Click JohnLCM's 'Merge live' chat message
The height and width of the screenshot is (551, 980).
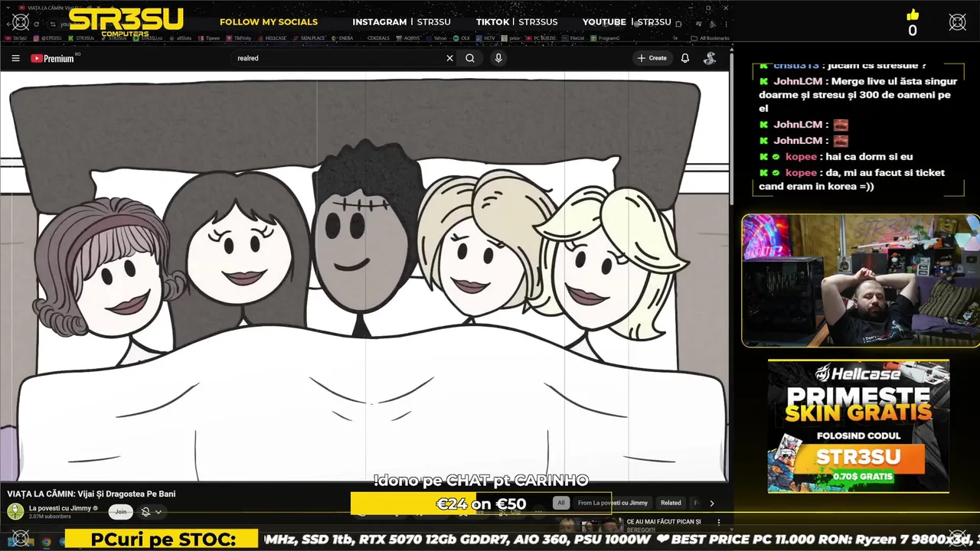[858, 95]
